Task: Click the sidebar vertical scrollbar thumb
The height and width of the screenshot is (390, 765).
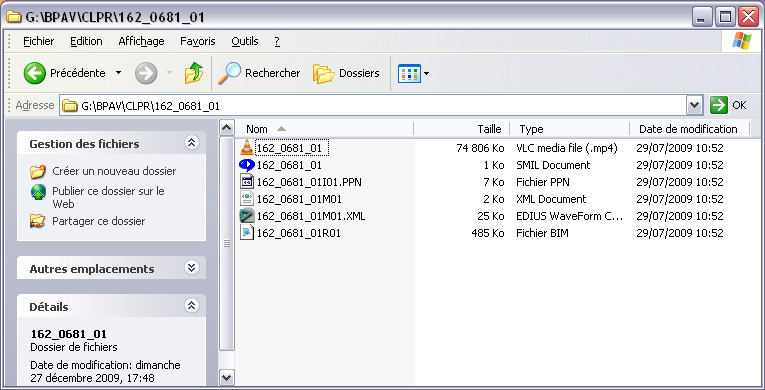Action: pos(227,244)
